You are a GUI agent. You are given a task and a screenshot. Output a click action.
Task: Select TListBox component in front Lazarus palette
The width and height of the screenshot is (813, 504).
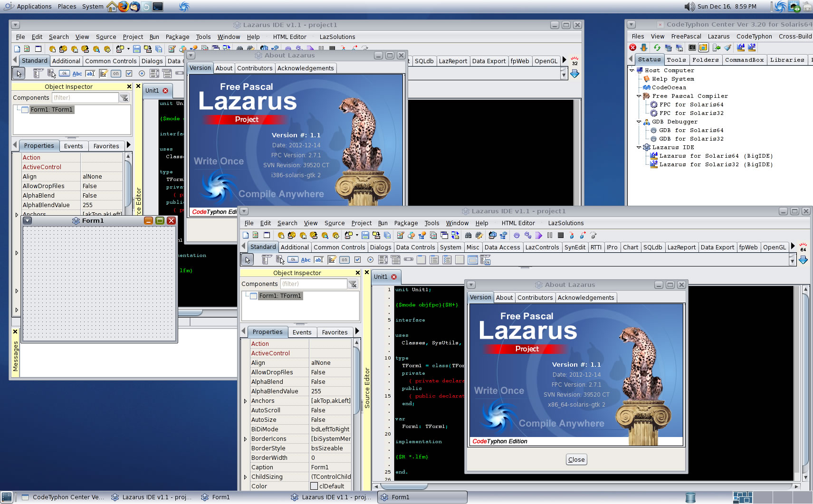click(383, 259)
